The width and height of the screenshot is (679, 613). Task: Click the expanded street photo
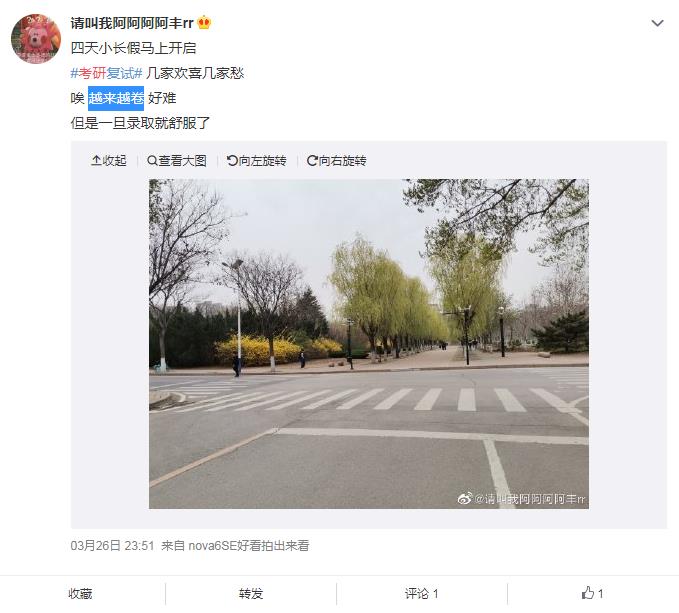[369, 344]
